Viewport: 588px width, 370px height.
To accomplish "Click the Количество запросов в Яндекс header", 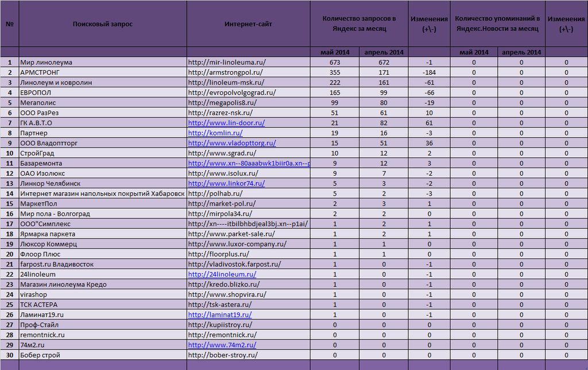I will pyautogui.click(x=359, y=24).
